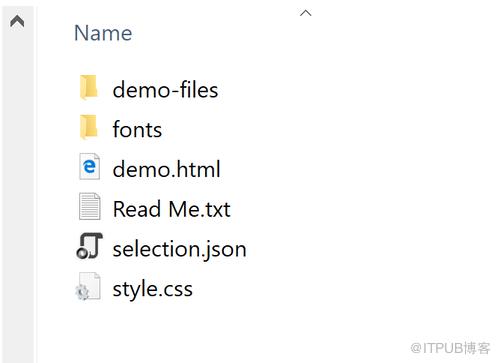Select the Read Me.txt document icon
This screenshot has height=363, width=500.
pos(89,206)
